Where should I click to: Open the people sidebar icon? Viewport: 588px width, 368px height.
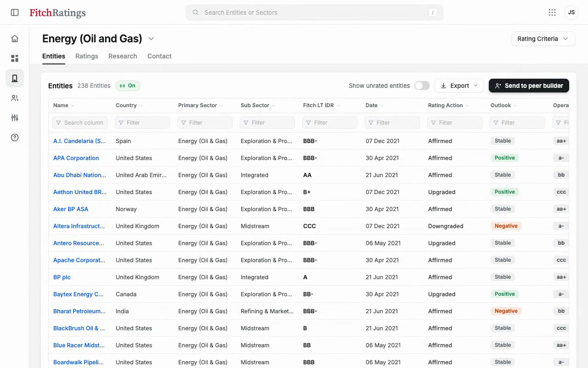15,98
